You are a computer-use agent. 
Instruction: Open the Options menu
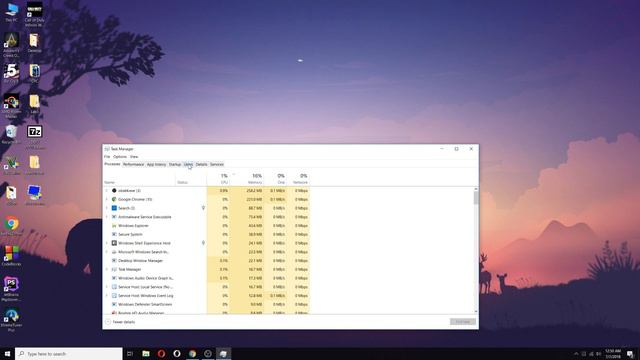pyautogui.click(x=120, y=157)
